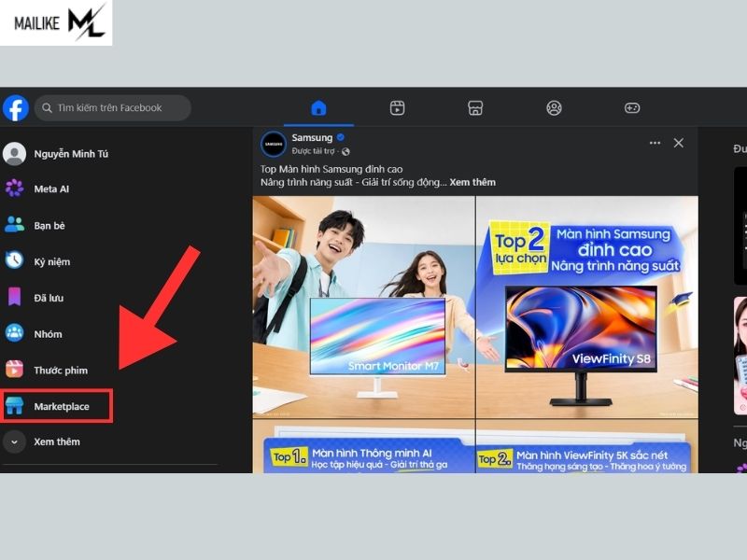Open the Reels video tab in top navigation
The width and height of the screenshot is (747, 560).
click(x=398, y=108)
